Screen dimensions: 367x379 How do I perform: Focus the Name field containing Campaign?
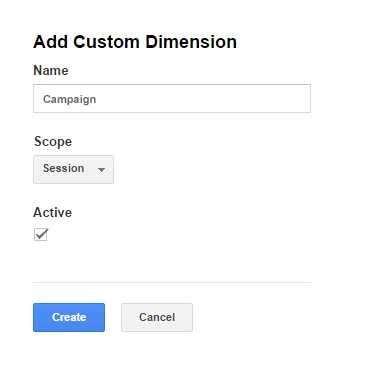coord(172,99)
